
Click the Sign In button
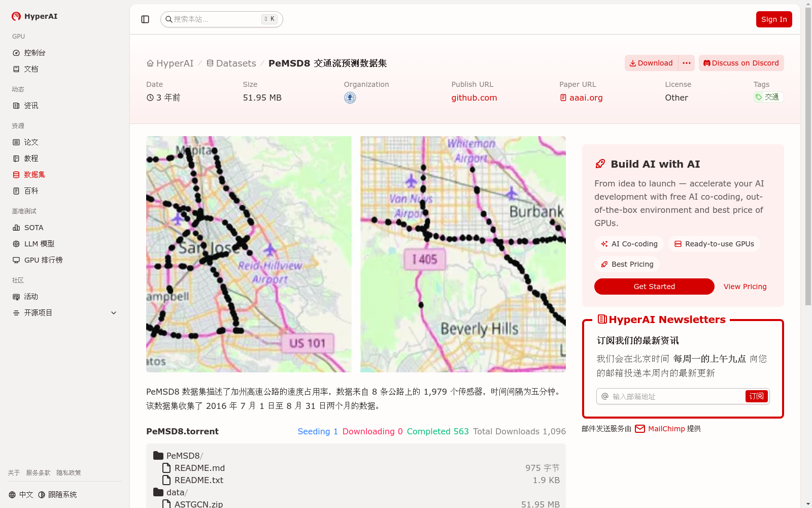(x=774, y=19)
